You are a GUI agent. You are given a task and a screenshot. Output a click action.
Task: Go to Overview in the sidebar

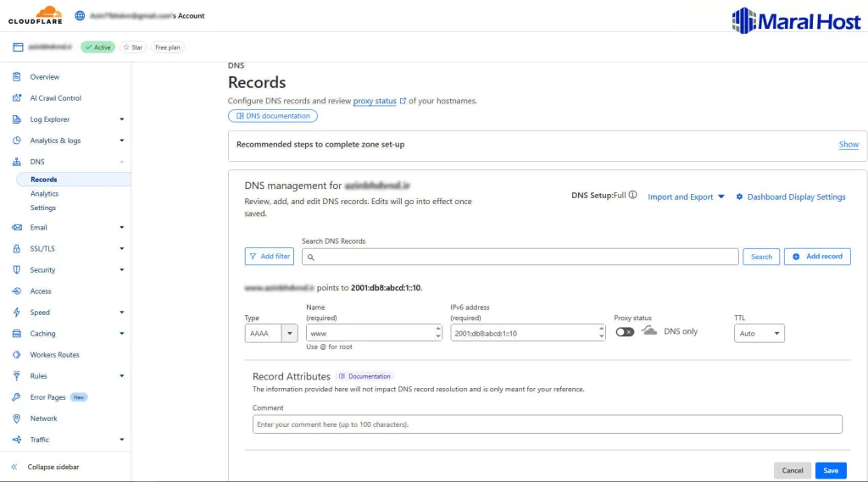[x=44, y=77]
